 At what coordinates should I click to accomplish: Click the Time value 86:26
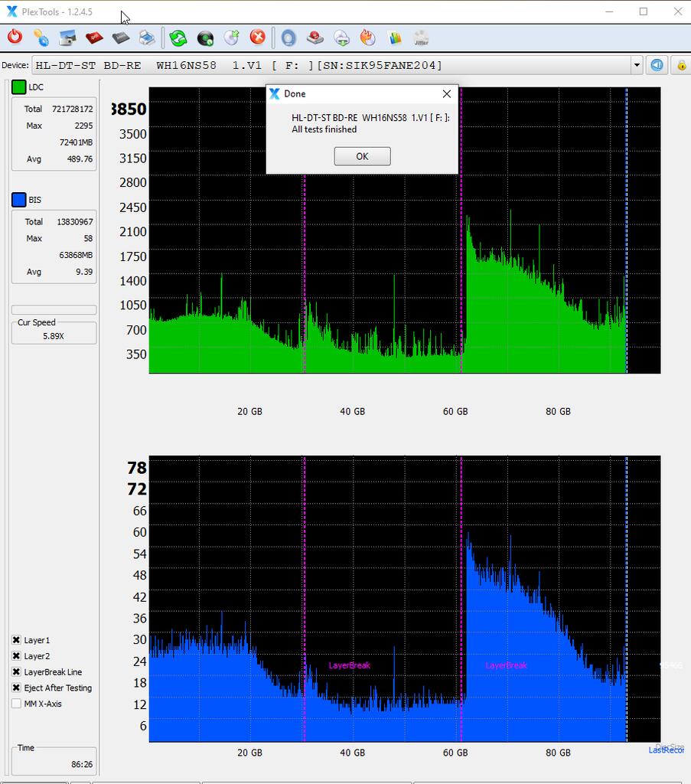[82, 764]
